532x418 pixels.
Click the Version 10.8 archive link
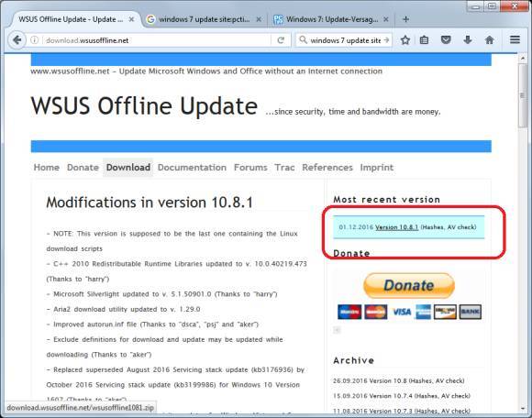(383, 380)
